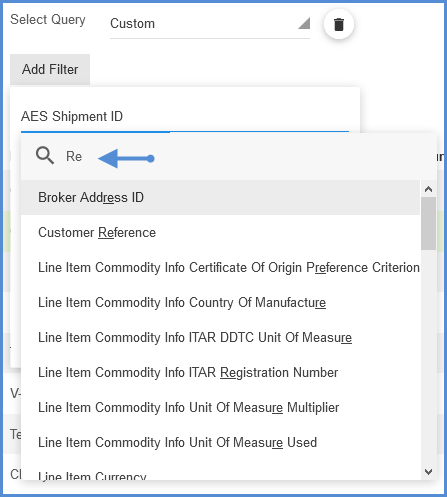Image resolution: width=447 pixels, height=497 pixels.
Task: Expand the dropdown triangle next to Custom
Action: (x=304, y=23)
